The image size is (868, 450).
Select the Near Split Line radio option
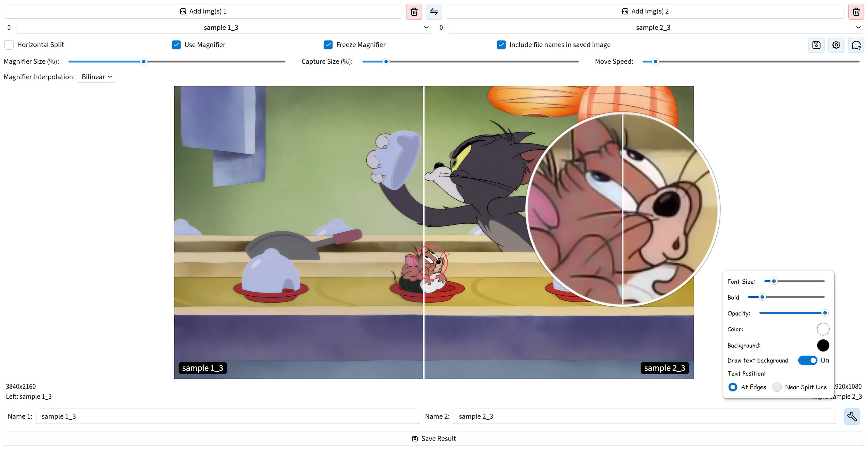pyautogui.click(x=777, y=387)
